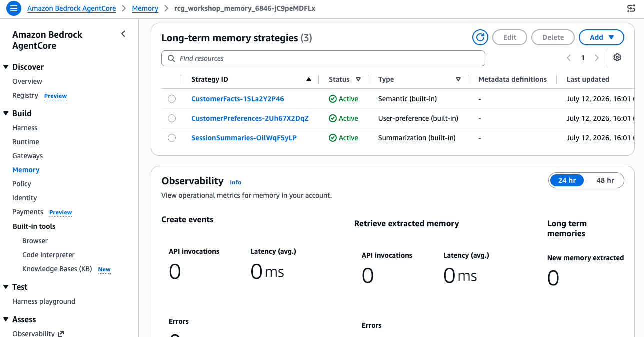Click page number 1 in pagination

(583, 58)
